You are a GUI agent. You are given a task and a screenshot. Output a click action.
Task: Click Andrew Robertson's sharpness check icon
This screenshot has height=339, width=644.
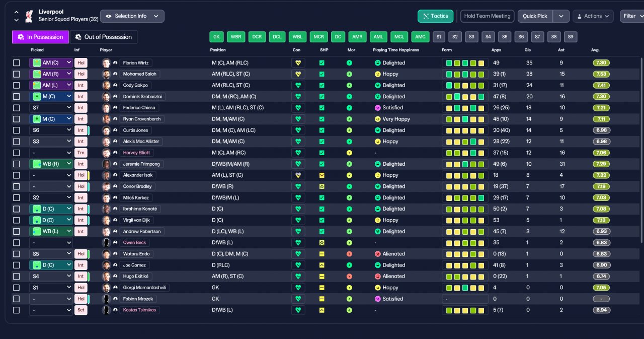point(322,231)
